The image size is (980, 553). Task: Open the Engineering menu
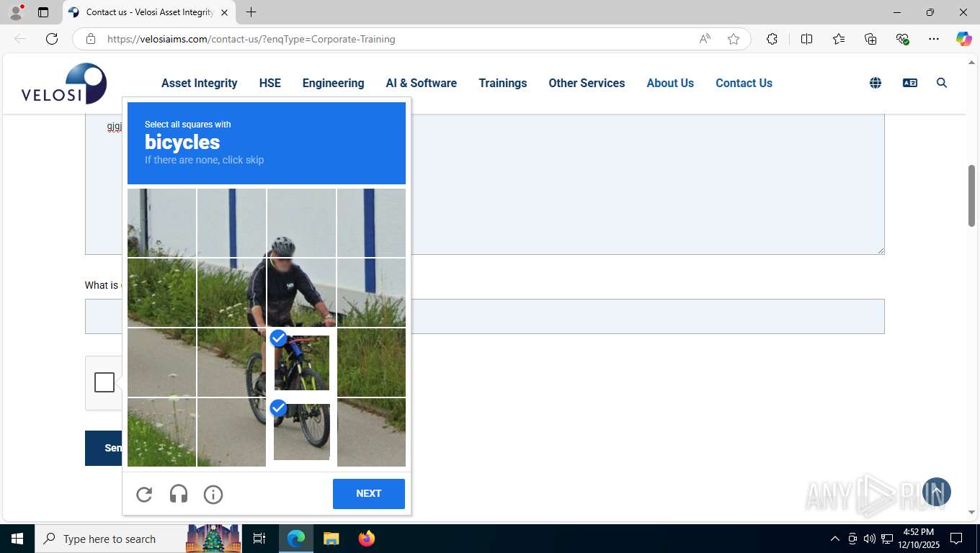[333, 83]
